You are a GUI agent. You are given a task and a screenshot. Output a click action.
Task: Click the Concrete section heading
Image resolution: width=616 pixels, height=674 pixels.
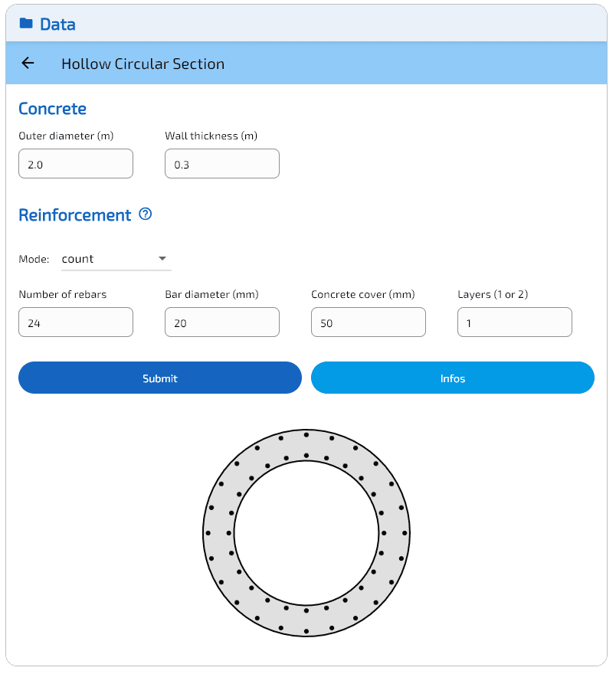coord(52,109)
